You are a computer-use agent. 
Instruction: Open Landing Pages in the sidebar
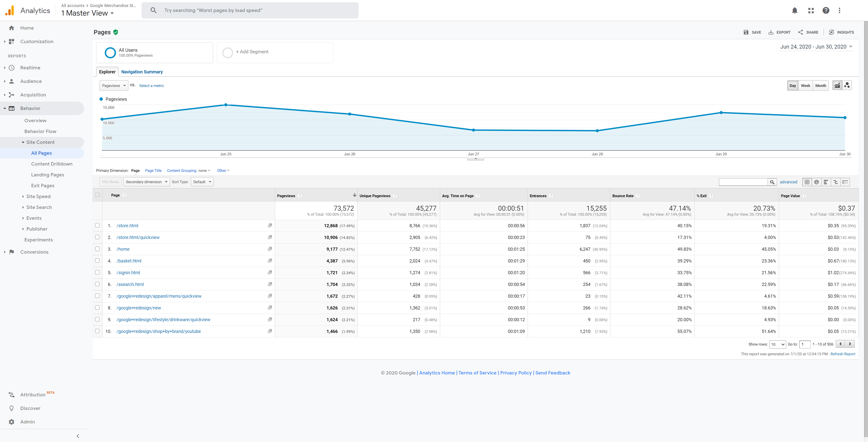(x=47, y=175)
